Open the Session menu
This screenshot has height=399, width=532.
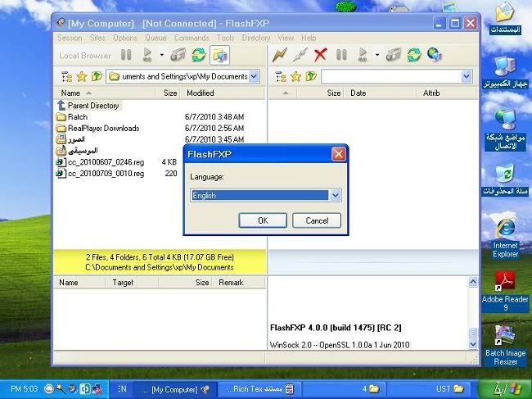pyautogui.click(x=70, y=38)
